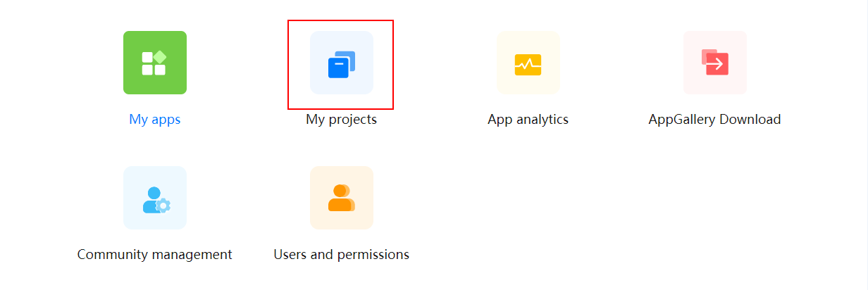Click the red highlight box around My projects
The image size is (868, 290).
(x=340, y=65)
